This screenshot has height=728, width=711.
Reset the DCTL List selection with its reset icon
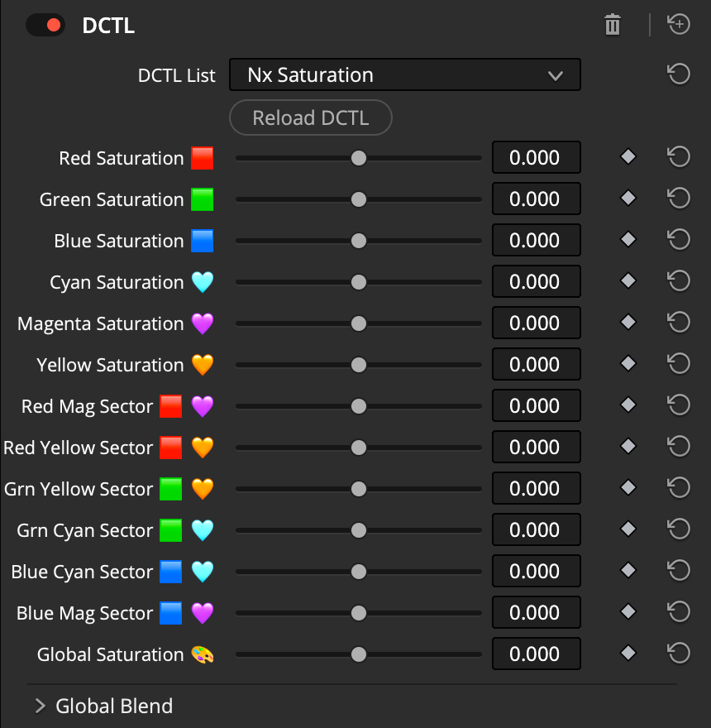click(x=679, y=74)
